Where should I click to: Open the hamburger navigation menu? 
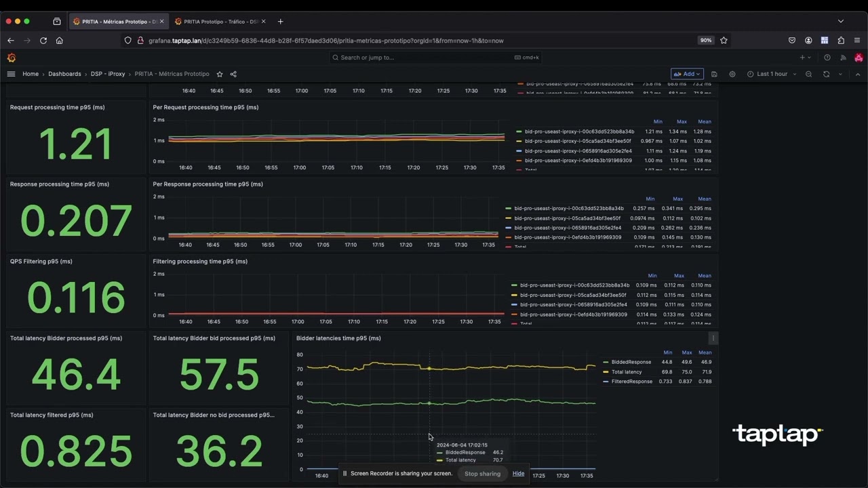click(11, 74)
